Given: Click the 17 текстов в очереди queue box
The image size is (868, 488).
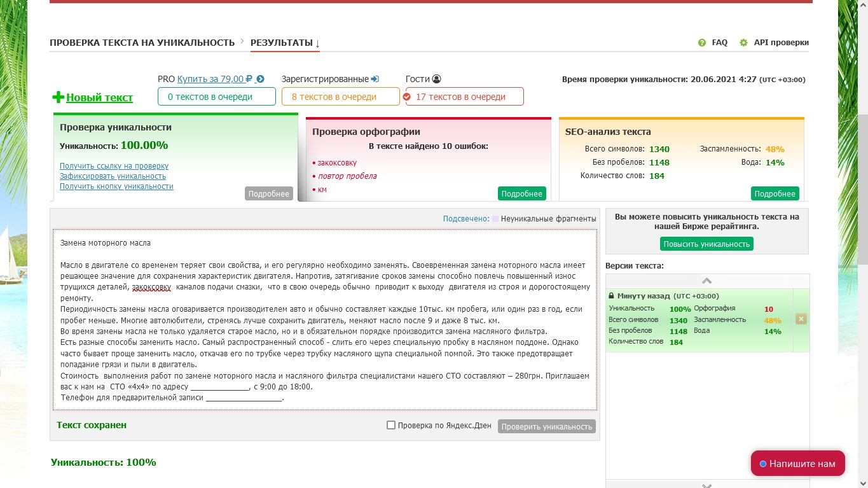Looking at the screenshot, I should tap(465, 97).
